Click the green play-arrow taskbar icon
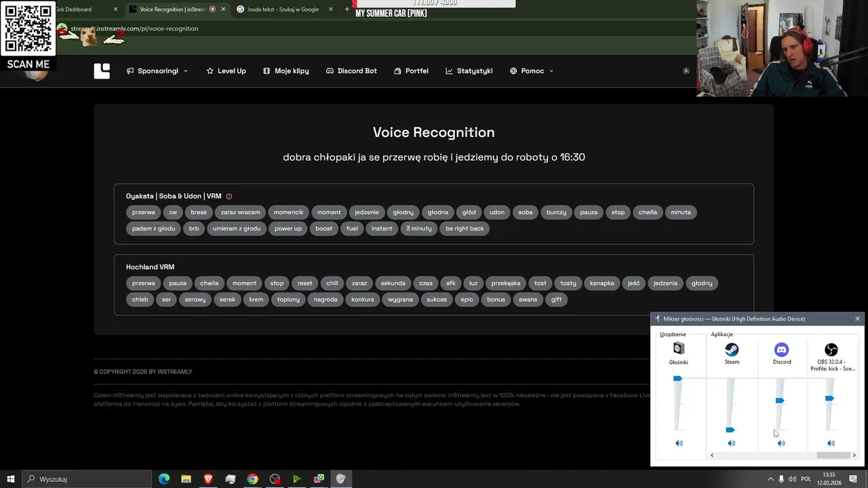This screenshot has width=868, height=488. (296, 479)
